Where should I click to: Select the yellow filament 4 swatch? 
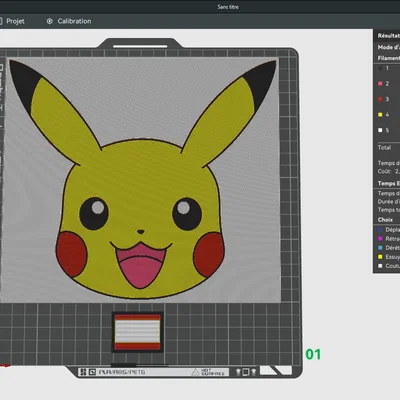tap(380, 115)
